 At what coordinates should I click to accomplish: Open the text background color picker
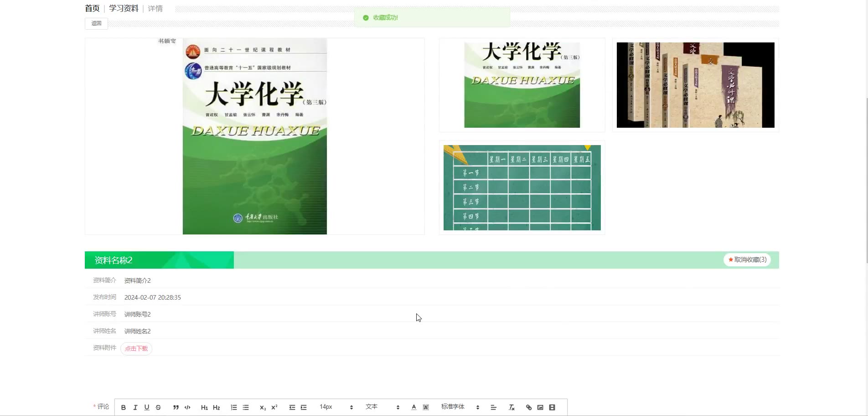426,407
